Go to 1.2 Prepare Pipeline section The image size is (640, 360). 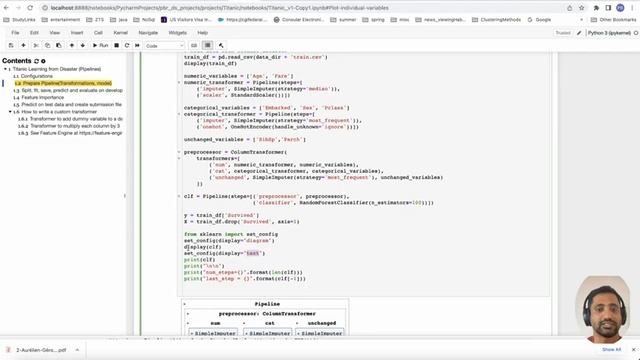point(63,83)
